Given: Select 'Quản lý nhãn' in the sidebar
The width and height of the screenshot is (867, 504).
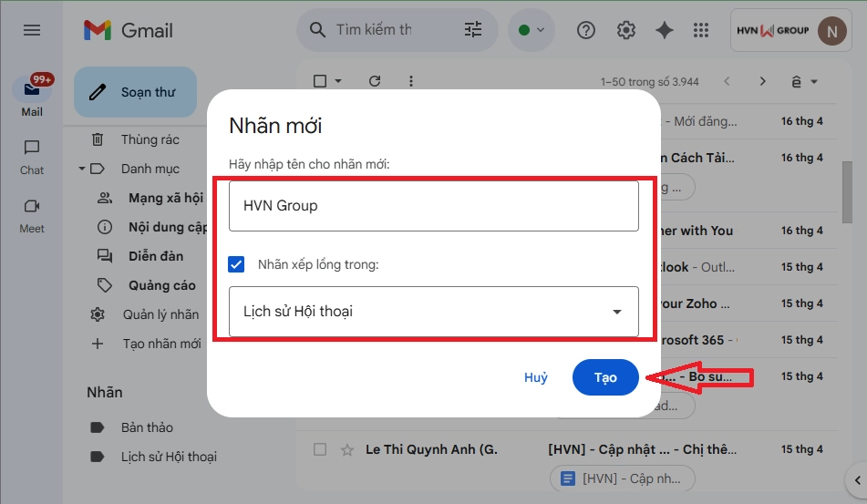Looking at the screenshot, I should pos(160,314).
